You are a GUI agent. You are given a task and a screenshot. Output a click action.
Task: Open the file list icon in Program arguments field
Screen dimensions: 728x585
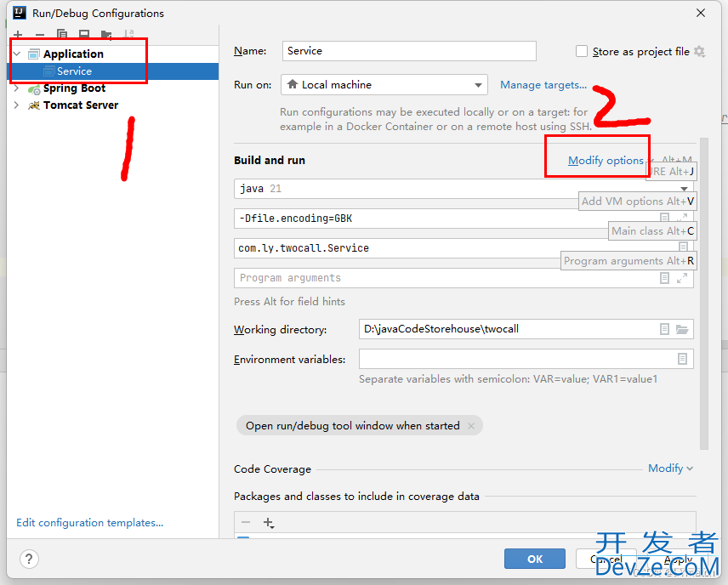click(664, 278)
